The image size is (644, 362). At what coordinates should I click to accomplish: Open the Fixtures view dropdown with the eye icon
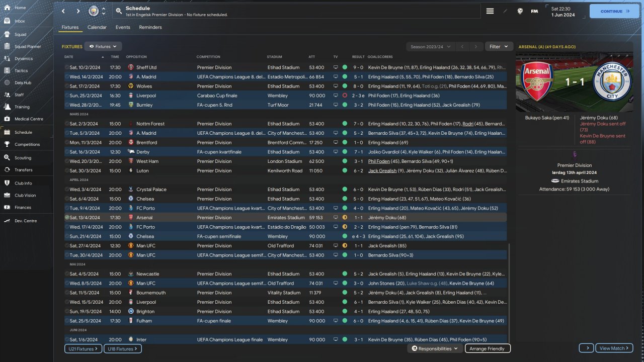103,46
